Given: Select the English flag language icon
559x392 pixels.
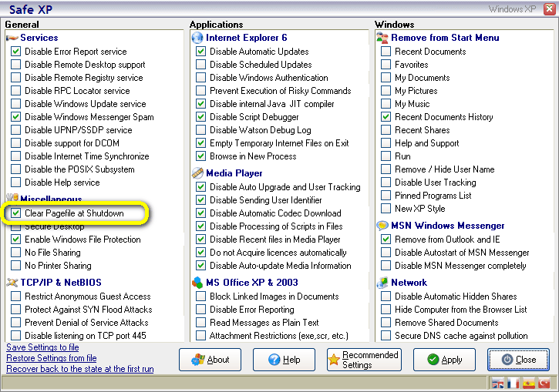Looking at the screenshot, I should click(497, 384).
